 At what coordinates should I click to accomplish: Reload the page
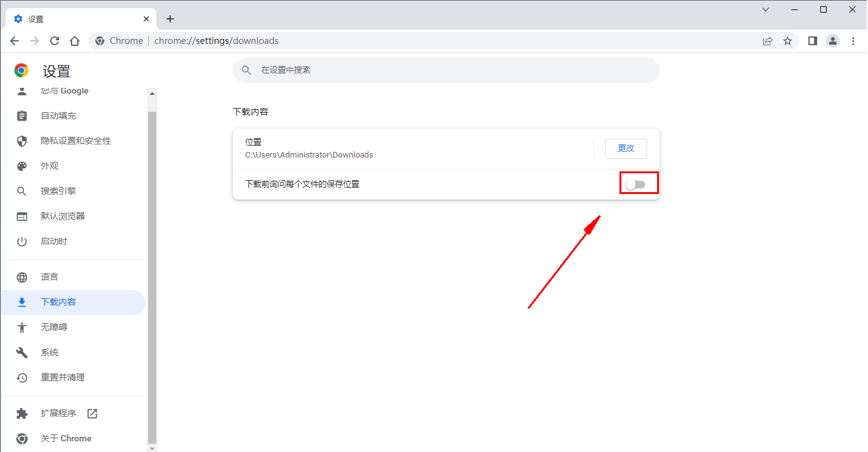55,41
